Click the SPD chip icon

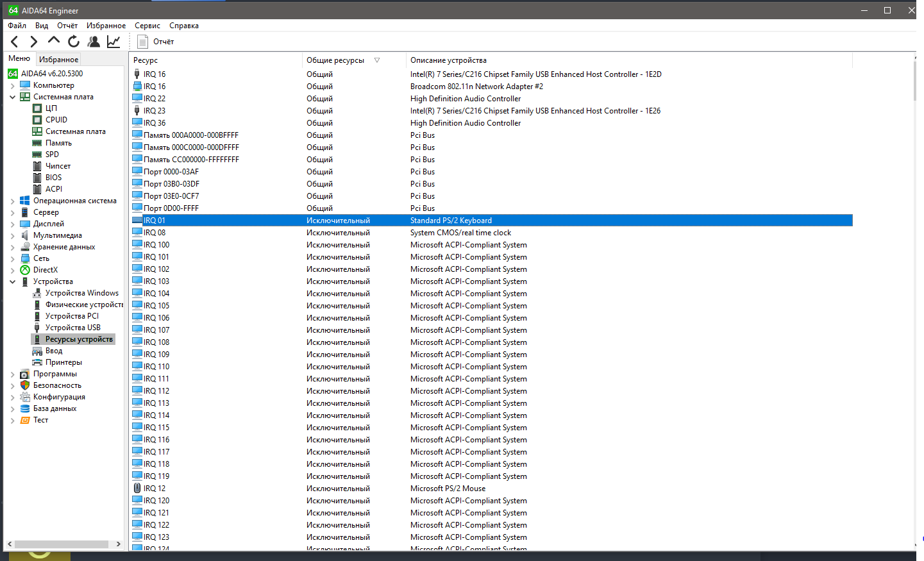pyautogui.click(x=37, y=155)
